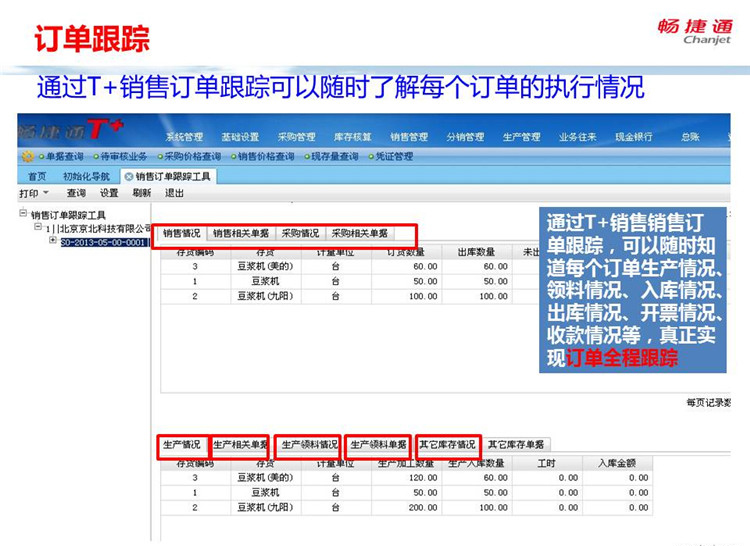Click 设置 toolbar button
Viewport: 750px width, 546px height.
pyautogui.click(x=109, y=193)
